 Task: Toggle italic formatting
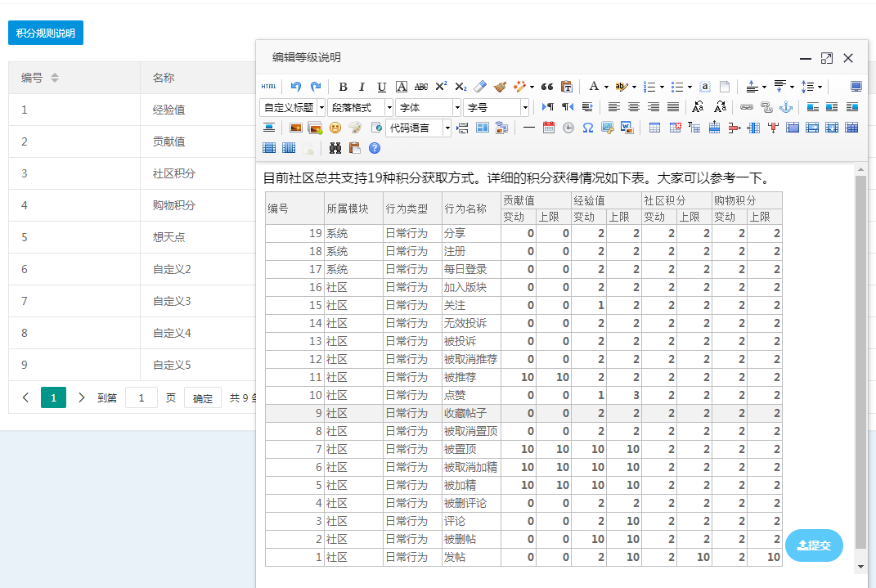coord(362,87)
